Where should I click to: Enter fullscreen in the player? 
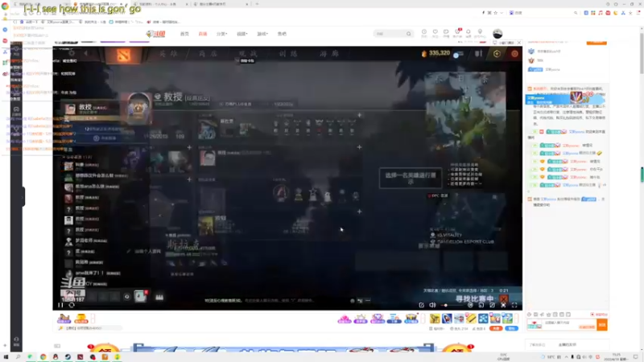[514, 305]
